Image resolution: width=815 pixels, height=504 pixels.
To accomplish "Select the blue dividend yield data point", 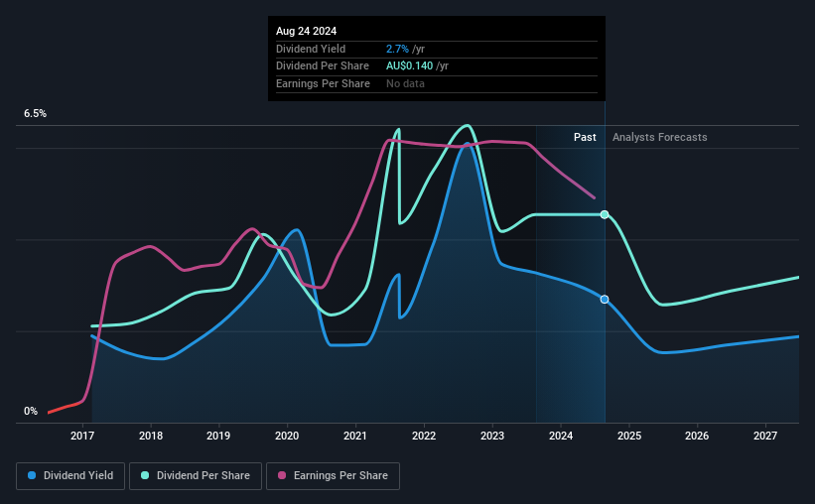I will pyautogui.click(x=605, y=300).
